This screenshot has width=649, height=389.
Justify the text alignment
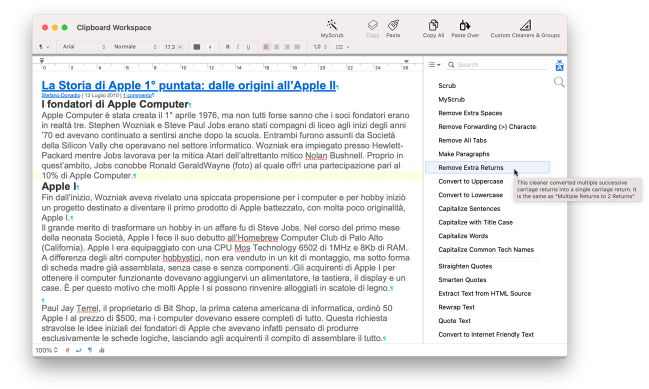297,47
